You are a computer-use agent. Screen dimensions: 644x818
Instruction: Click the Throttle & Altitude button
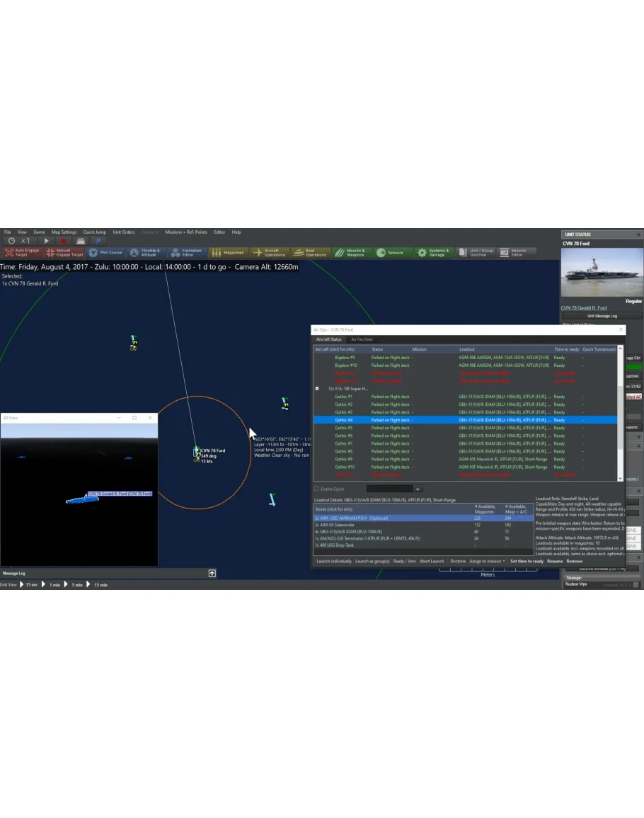[x=144, y=252]
